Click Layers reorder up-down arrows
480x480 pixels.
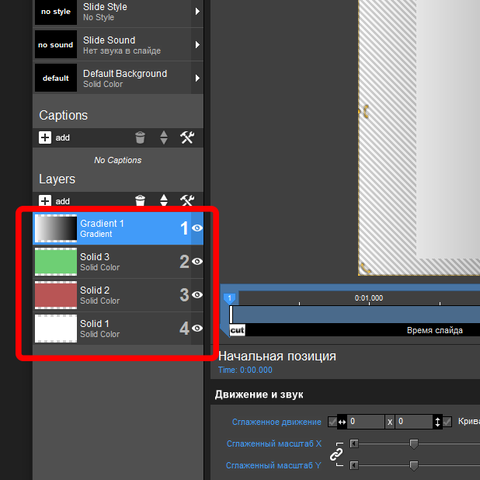tap(164, 200)
